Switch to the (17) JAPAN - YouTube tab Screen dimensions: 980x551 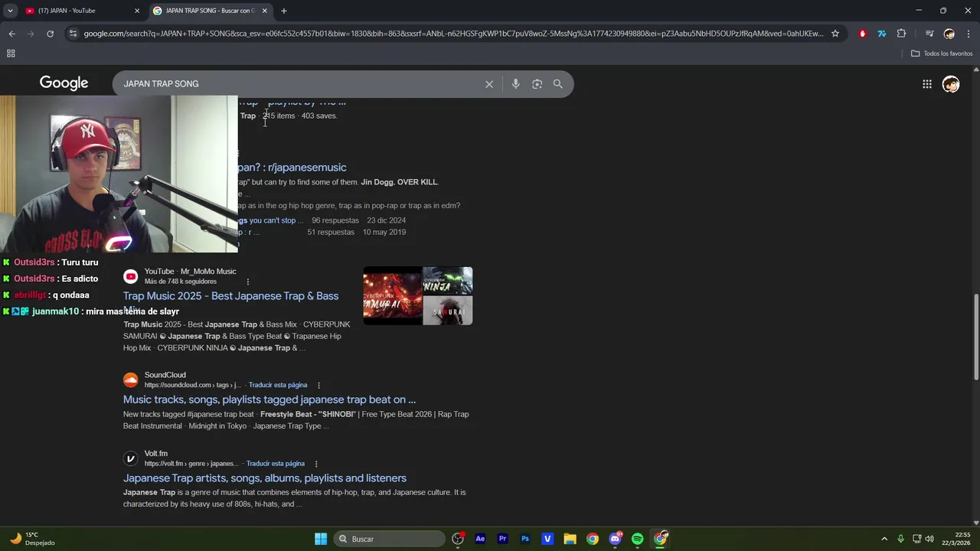pos(80,11)
